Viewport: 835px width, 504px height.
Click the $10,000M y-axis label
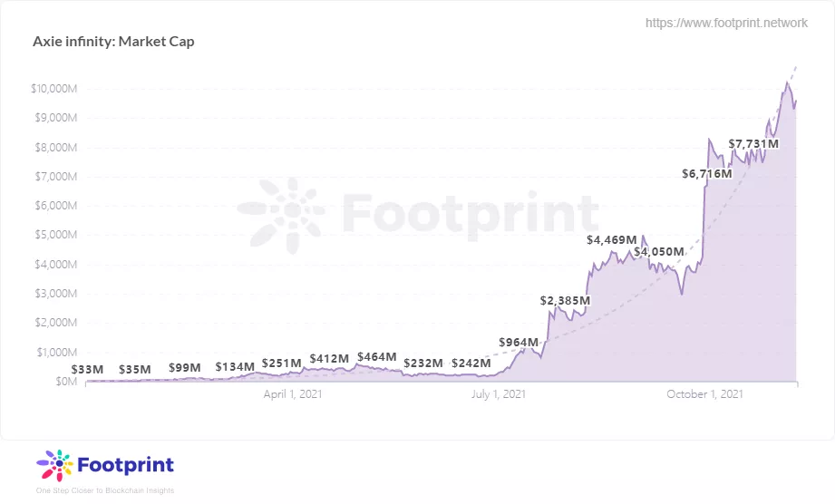pyautogui.click(x=53, y=89)
